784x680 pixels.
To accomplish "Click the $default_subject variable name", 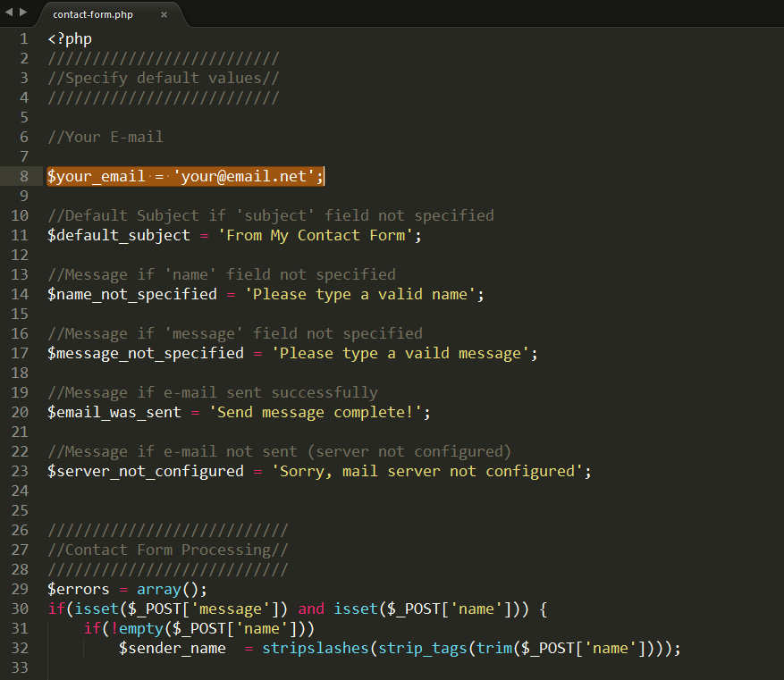I will tap(118, 235).
